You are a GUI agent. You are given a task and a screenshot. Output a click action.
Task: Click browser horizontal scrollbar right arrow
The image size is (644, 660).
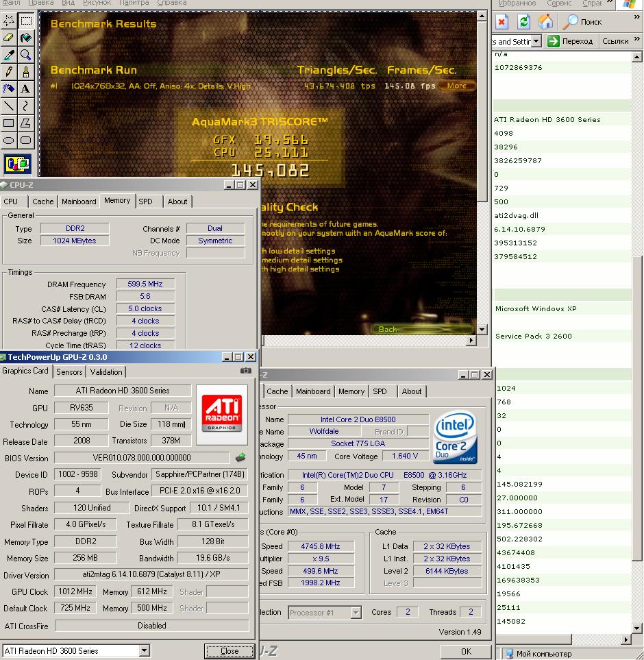tap(626, 639)
